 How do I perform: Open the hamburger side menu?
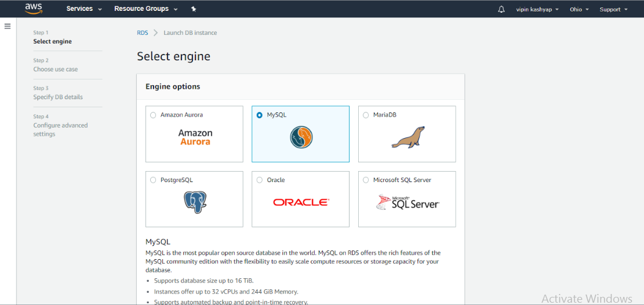click(x=8, y=26)
